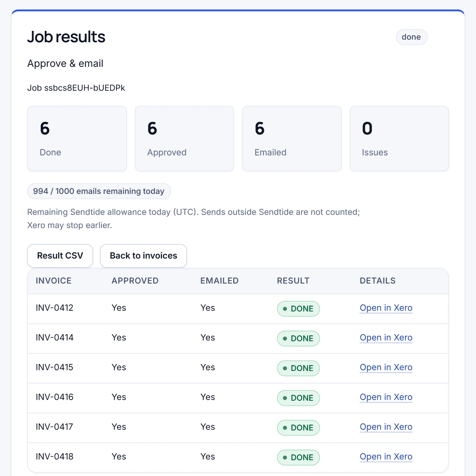
Task: Open INV-0418 in Xero
Action: tap(386, 457)
